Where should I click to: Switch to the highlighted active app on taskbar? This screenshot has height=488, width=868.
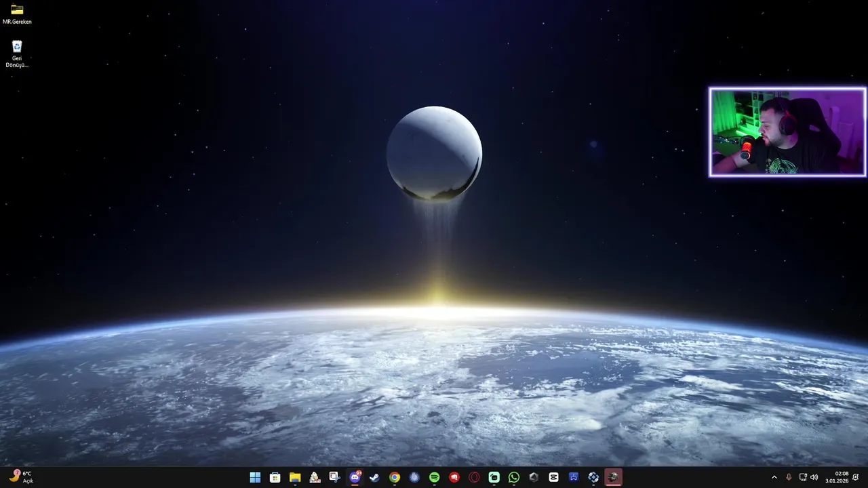coord(613,477)
